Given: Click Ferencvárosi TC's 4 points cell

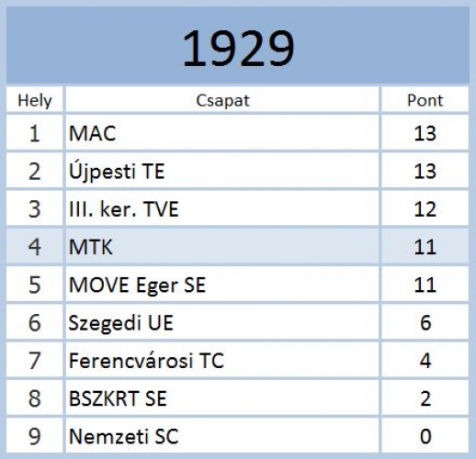Looking at the screenshot, I should click(x=425, y=360).
